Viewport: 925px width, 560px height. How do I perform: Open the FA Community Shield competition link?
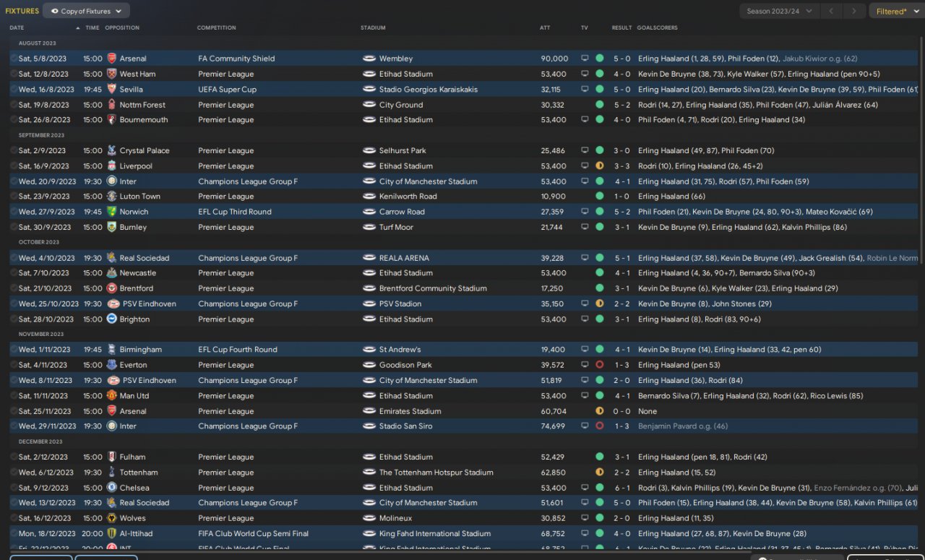(236, 59)
